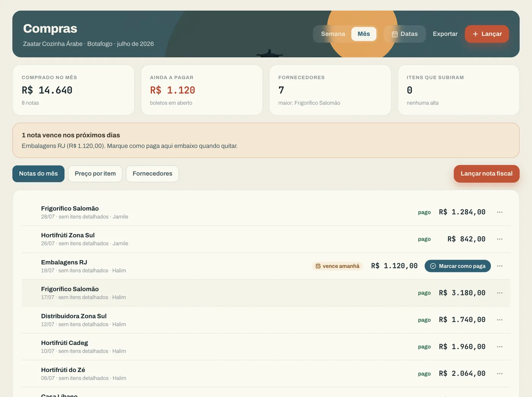Screen dimensions: 532x397
Task: Select the Mês period toggle
Action: pos(364,34)
